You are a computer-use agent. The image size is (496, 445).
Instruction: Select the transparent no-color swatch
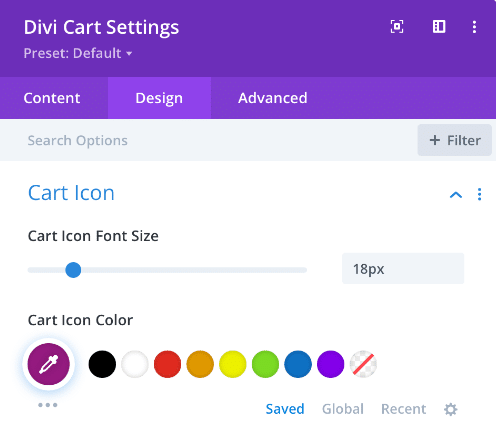click(x=363, y=364)
